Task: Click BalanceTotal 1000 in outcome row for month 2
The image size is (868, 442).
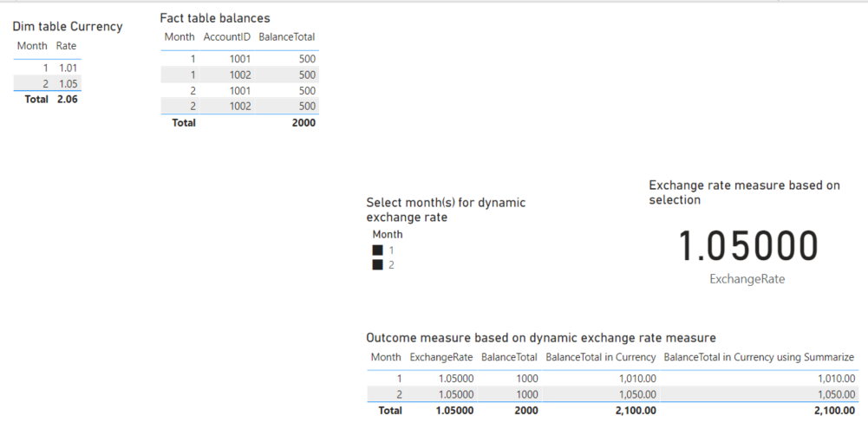Action: tap(526, 394)
